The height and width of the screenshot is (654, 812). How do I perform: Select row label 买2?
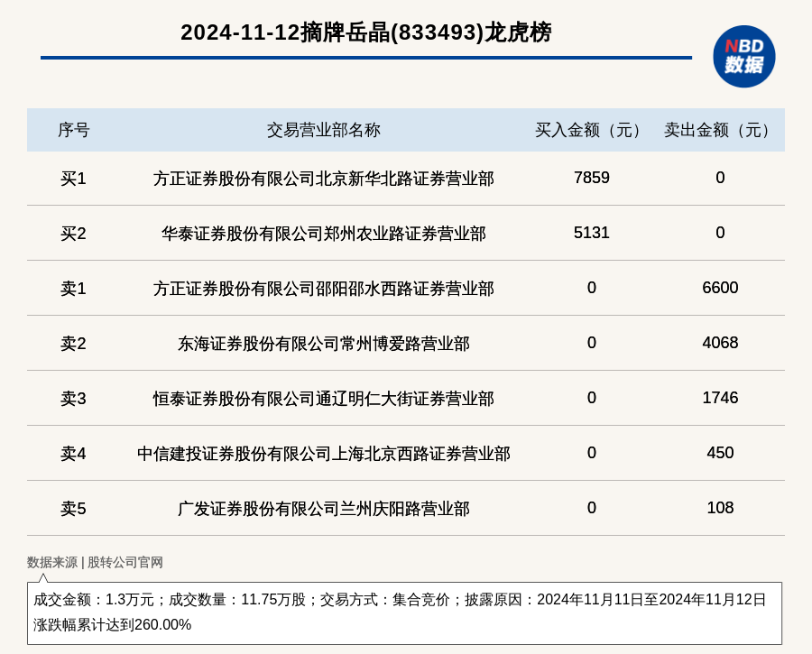click(74, 234)
